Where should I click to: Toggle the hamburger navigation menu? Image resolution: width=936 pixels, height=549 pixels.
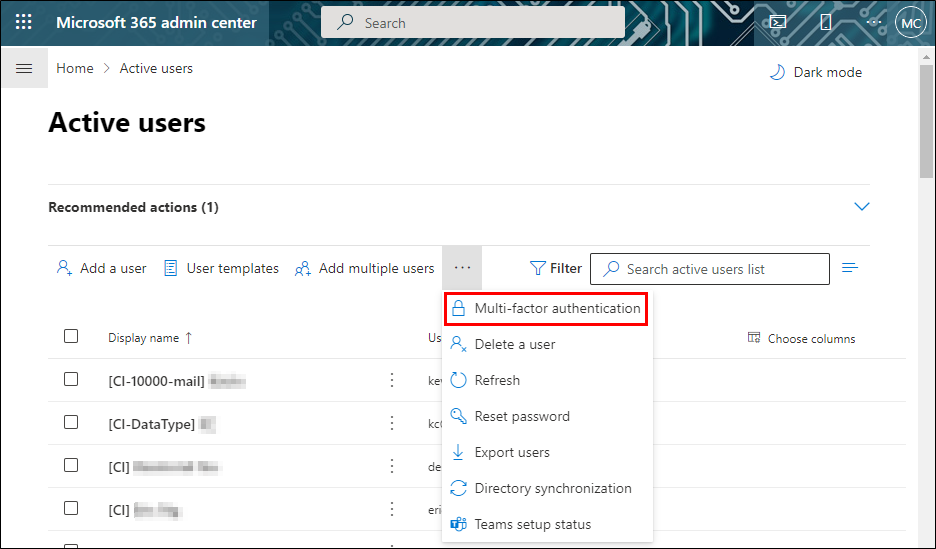click(x=24, y=69)
